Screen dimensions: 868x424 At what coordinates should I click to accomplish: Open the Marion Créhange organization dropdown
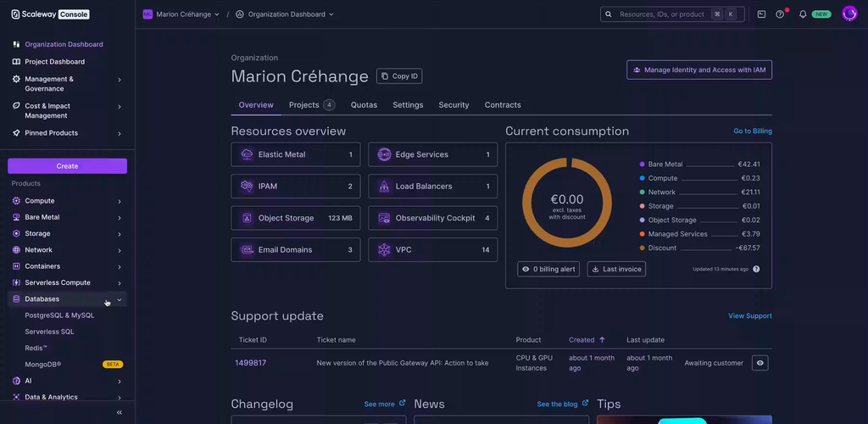pos(181,14)
